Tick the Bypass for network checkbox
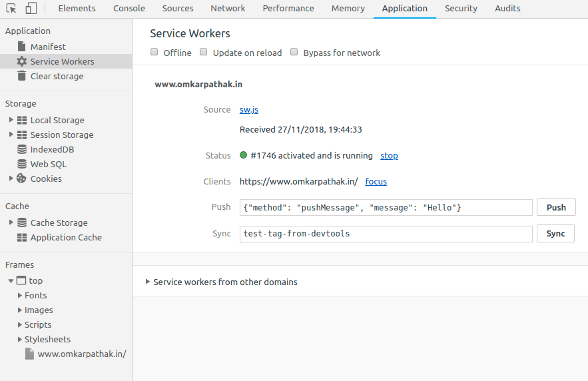Screen dimensions: 588x381 point(294,52)
